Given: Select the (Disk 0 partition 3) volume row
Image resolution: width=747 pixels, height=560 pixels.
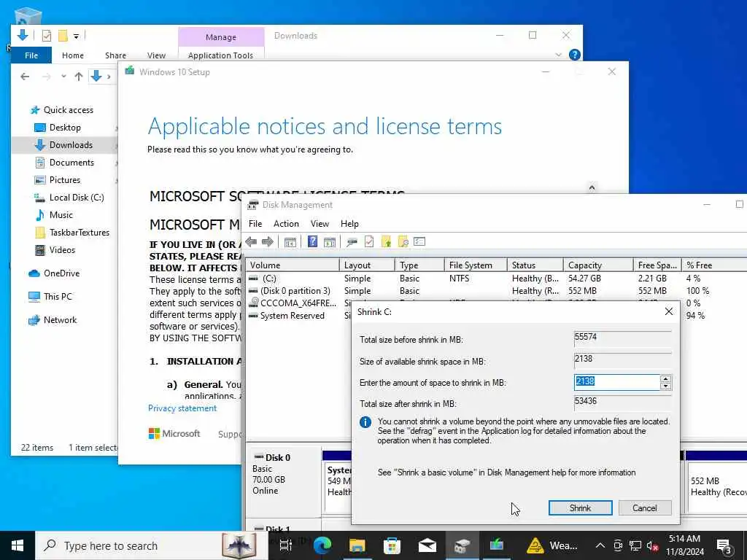Looking at the screenshot, I should 495,290.
